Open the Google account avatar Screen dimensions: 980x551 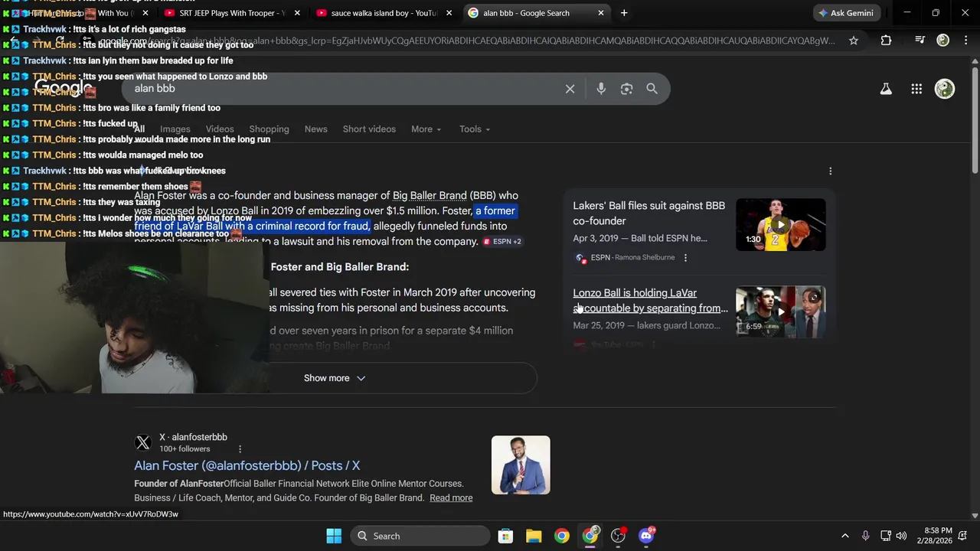[945, 89]
